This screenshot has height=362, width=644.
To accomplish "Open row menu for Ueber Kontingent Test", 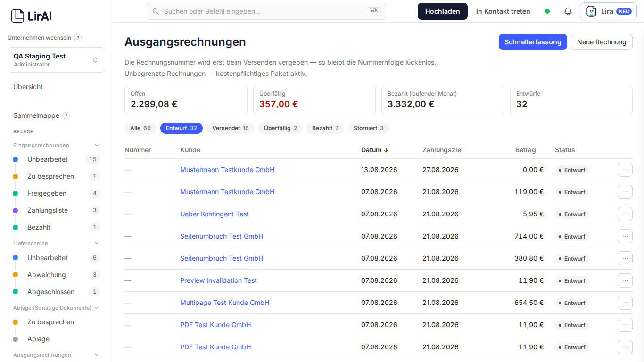I will [x=625, y=214].
